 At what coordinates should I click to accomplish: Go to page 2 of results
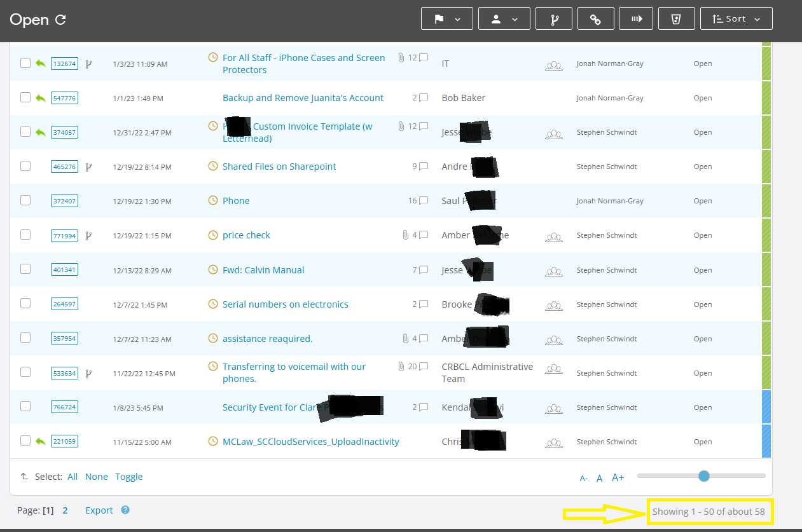coord(66,510)
